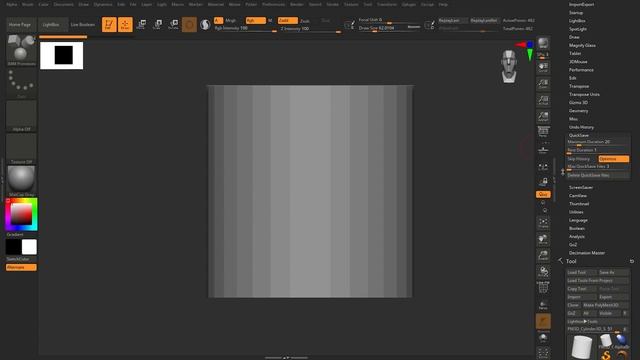Select the large Cylinder3D tool thumbnail
This screenshot has height=360, width=640.
pyautogui.click(x=582, y=347)
